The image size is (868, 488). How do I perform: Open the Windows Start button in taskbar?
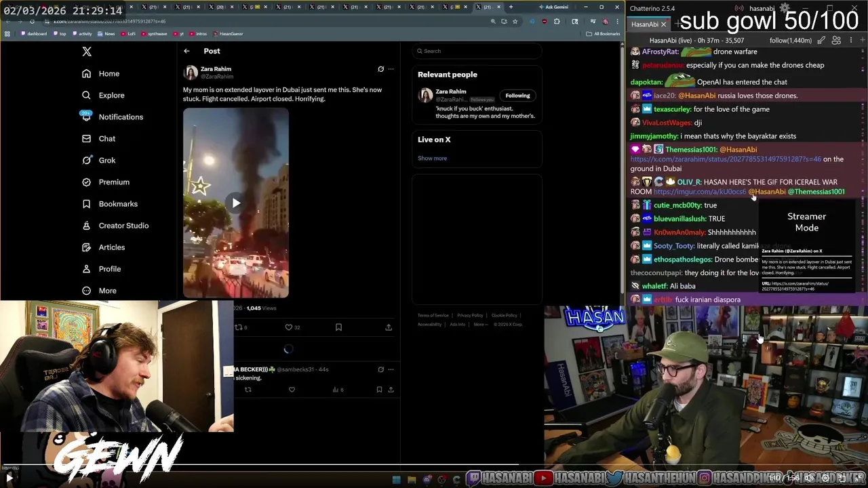coord(397,480)
